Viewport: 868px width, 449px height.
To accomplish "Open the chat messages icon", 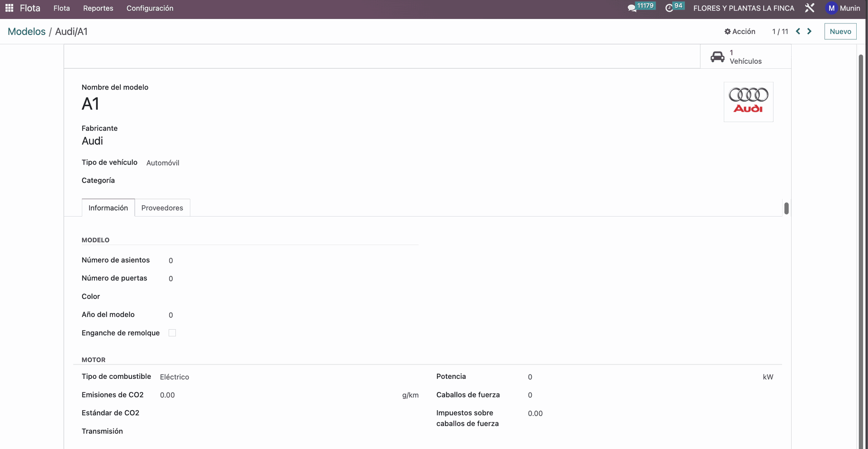I will [x=632, y=8].
